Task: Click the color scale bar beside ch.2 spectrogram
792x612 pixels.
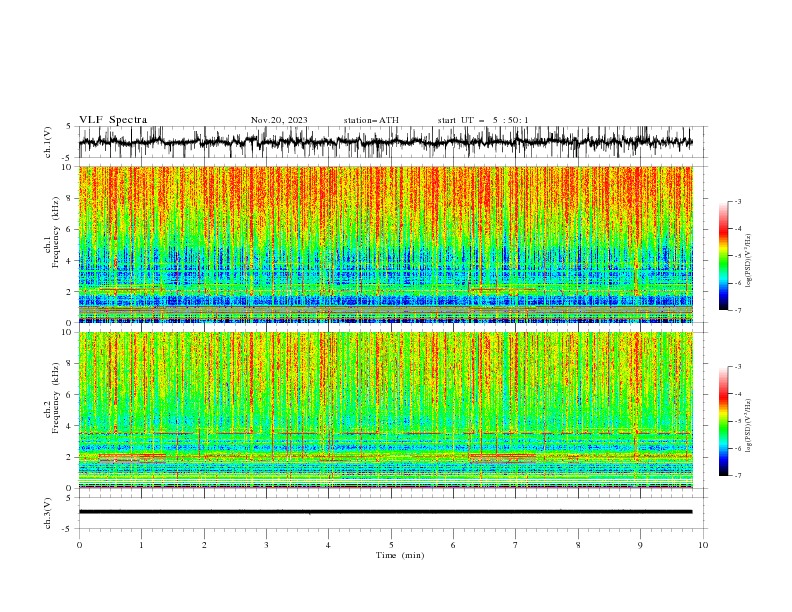Action: [x=724, y=421]
